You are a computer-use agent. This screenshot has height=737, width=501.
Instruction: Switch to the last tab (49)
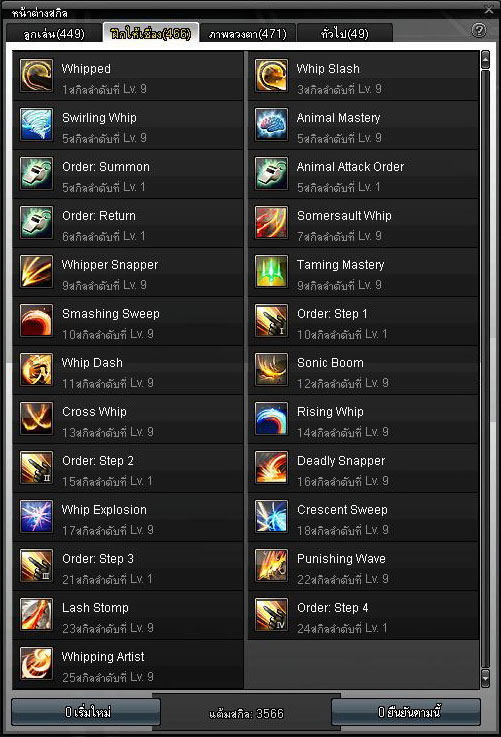[x=344, y=33]
